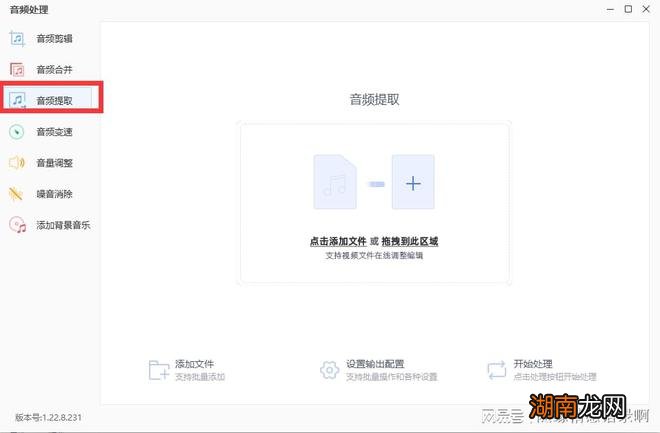Screen dimensions: 660x433
Task: Go to 音量调整 label
Action: [x=54, y=163]
